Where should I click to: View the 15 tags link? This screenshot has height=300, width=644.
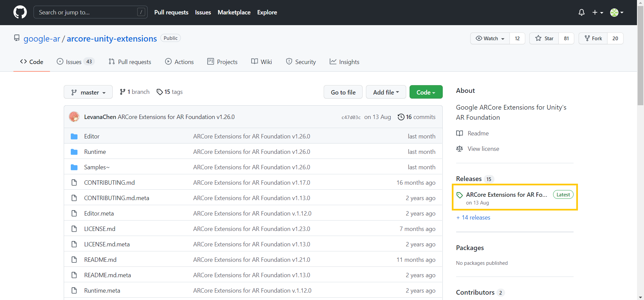tap(170, 92)
